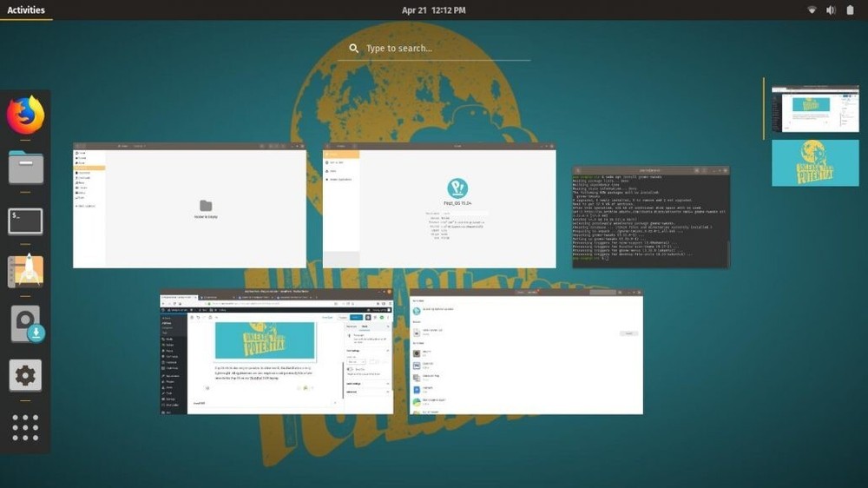Click Pop!_OS logo in the About window
Image resolution: width=868 pixels, height=488 pixels.
point(457,188)
